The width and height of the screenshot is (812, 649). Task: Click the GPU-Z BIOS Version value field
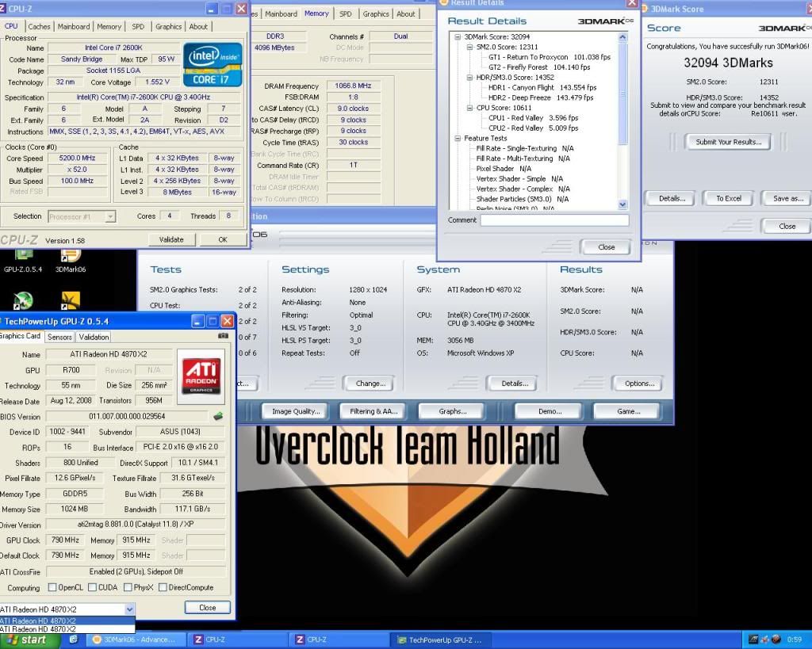click(128, 416)
